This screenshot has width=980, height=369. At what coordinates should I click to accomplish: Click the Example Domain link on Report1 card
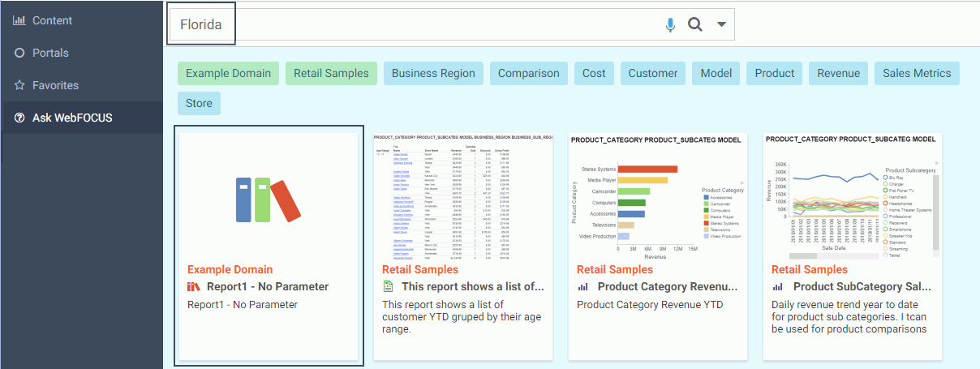(230, 269)
